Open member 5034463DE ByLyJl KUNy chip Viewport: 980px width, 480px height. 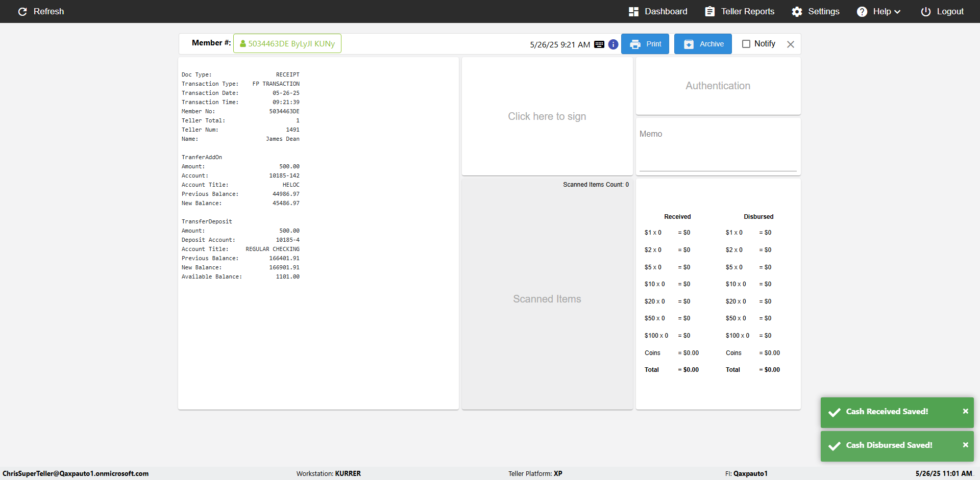pyautogui.click(x=287, y=43)
